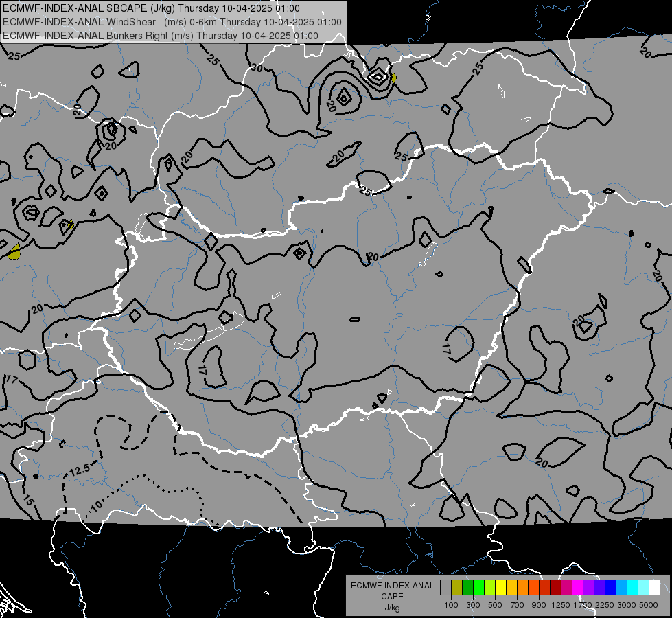Image resolution: width=672 pixels, height=618 pixels.
Task: Click the brick red swatch after the 900 tick
Action: [x=545, y=587]
